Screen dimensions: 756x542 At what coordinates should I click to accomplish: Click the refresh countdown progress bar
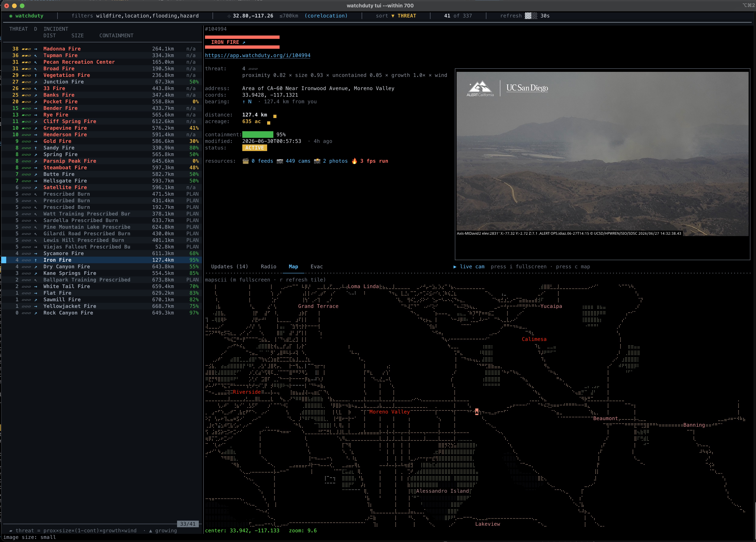click(531, 16)
